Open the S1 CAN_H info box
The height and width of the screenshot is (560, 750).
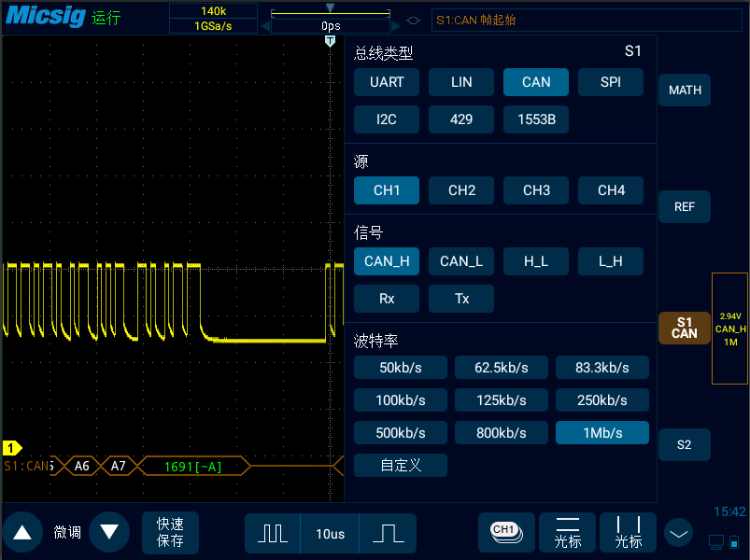pyautogui.click(x=729, y=329)
